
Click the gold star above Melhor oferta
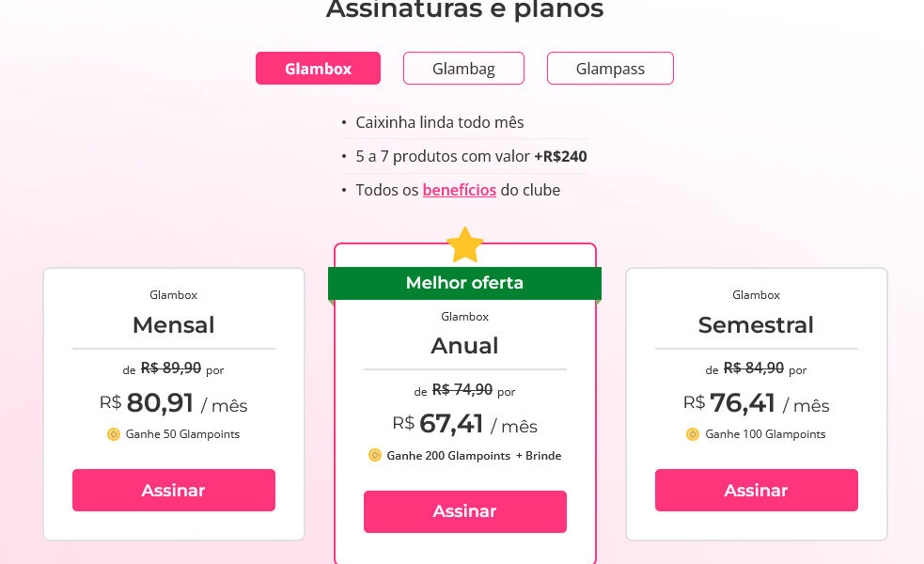coord(465,244)
